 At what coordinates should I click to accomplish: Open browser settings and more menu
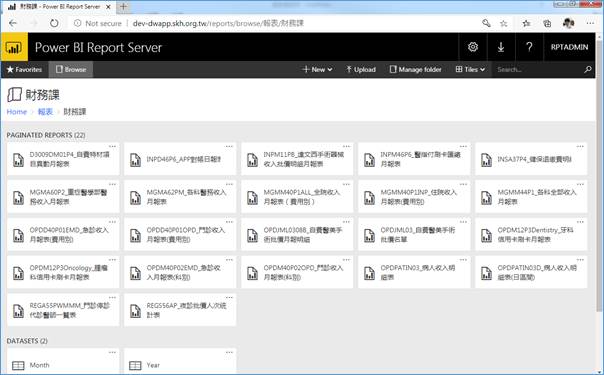pyautogui.click(x=590, y=23)
